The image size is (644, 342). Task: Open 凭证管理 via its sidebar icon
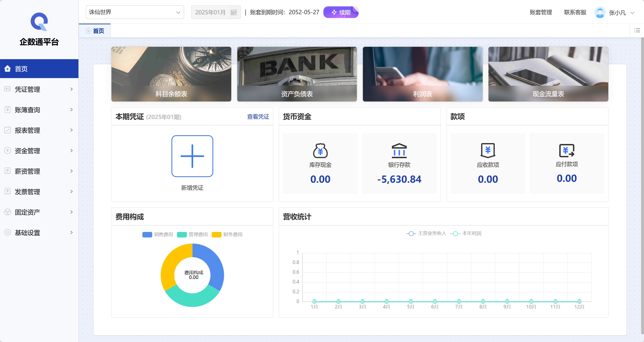pos(7,89)
